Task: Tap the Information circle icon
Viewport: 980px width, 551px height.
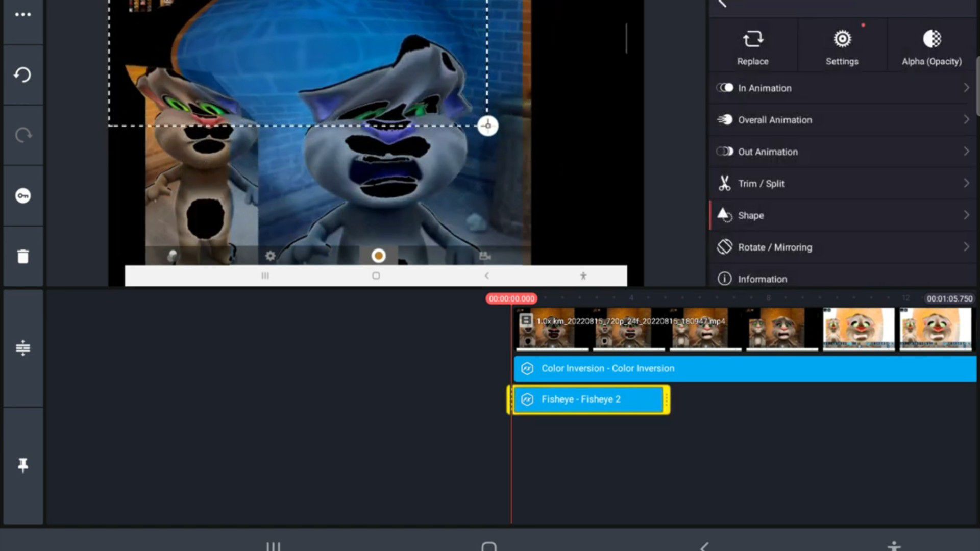Action: 724,279
